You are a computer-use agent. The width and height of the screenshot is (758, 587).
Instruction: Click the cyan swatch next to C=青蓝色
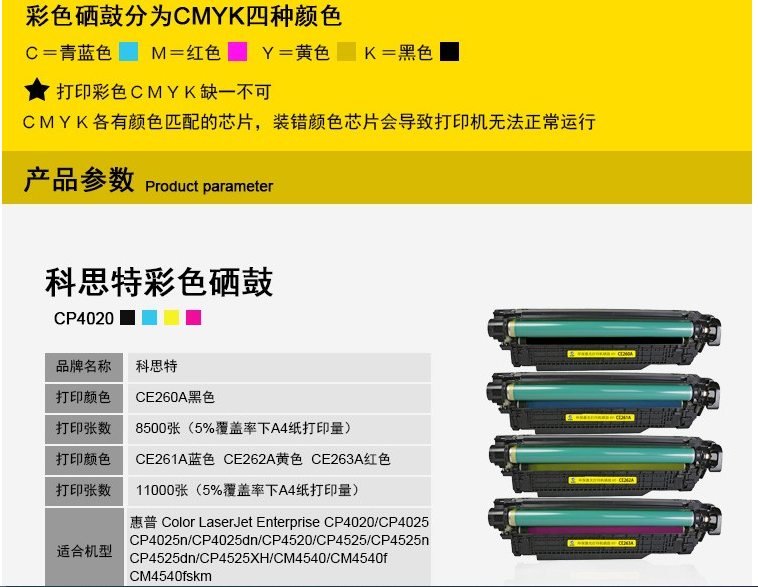[x=128, y=51]
